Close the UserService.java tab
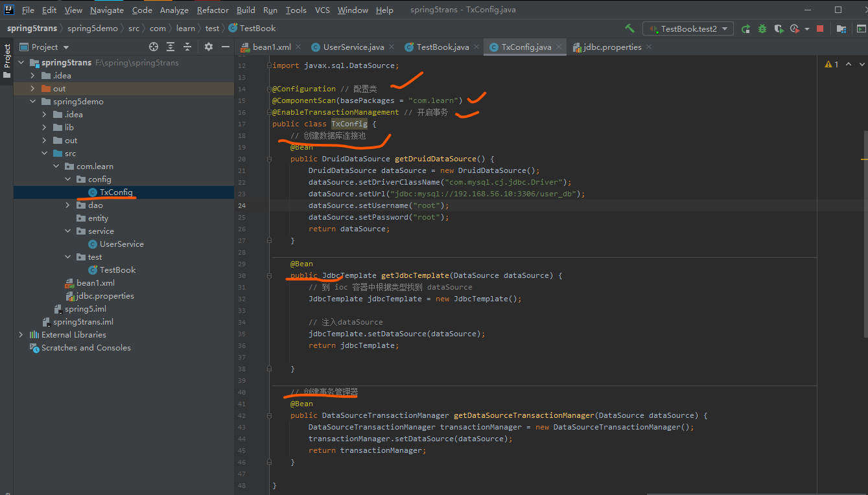Image resolution: width=868 pixels, height=495 pixels. 392,47
